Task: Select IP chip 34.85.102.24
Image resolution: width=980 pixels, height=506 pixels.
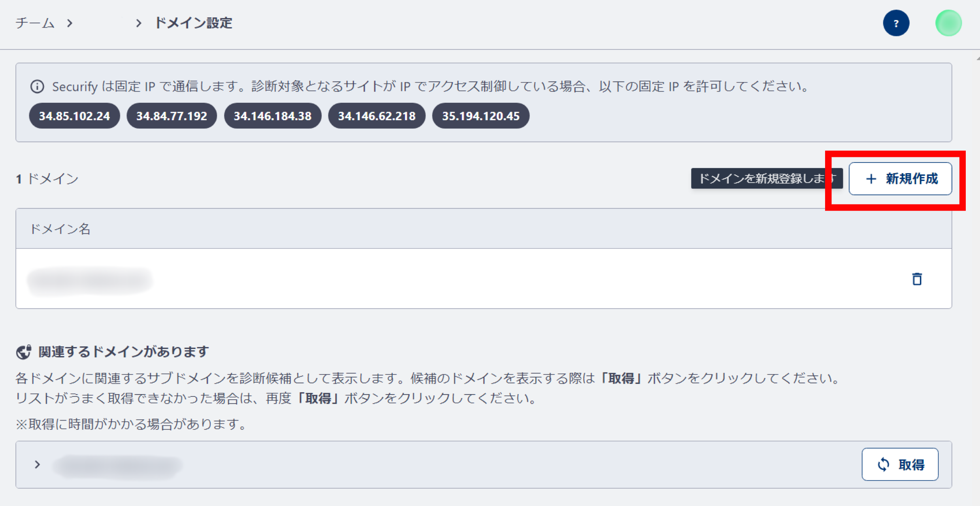Action: (x=74, y=116)
